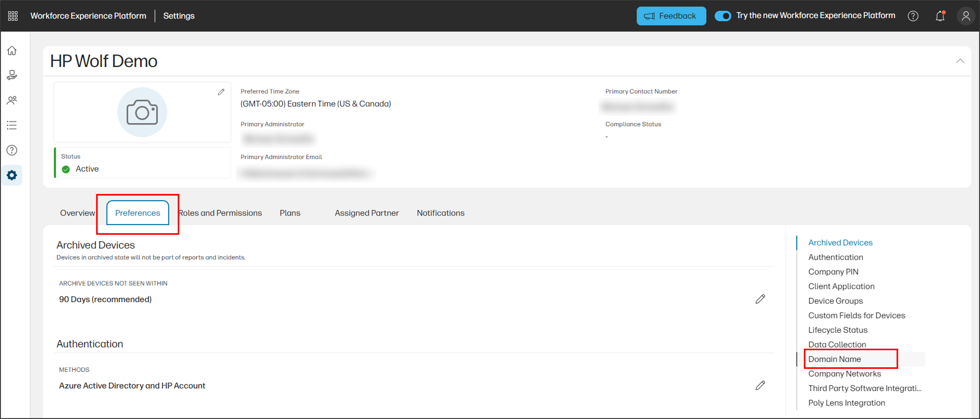Screen dimensions: 980x419
Task: Jump to Poly Lens Integration section
Action: point(846,403)
